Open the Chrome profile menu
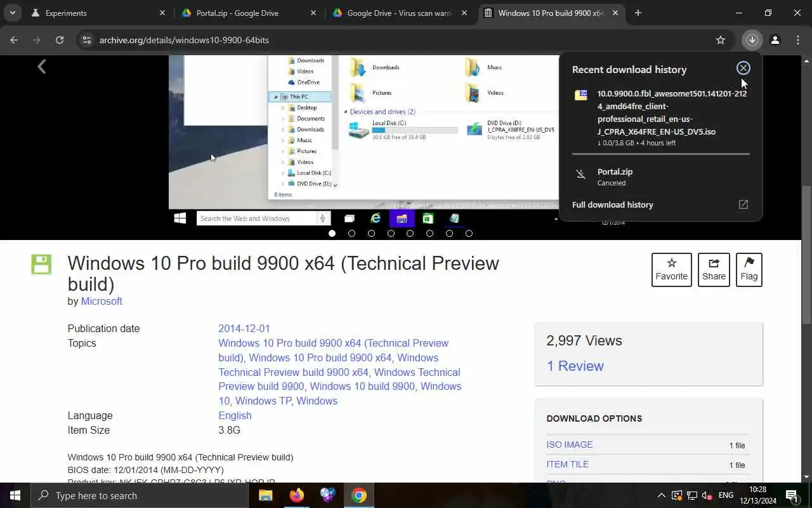The image size is (812, 508). click(775, 40)
